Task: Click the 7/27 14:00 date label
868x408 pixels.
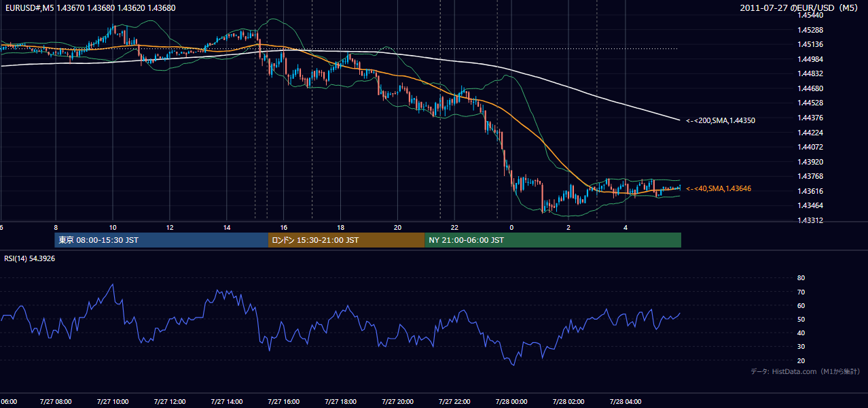Action: pos(227,402)
